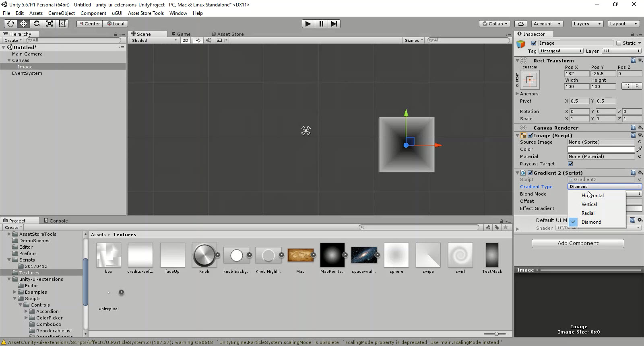Select the Rotate tool
The width and height of the screenshot is (644, 346).
coord(36,24)
